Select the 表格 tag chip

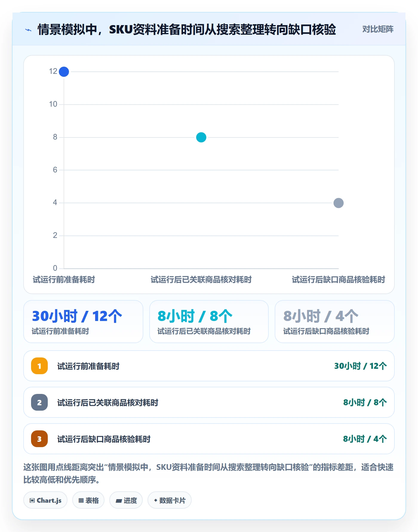click(x=88, y=500)
